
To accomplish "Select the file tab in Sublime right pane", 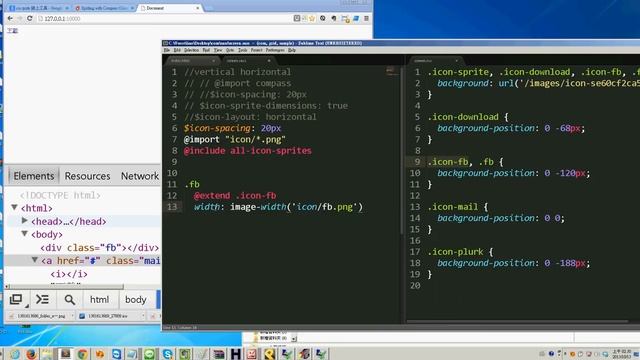I will tap(435, 61).
